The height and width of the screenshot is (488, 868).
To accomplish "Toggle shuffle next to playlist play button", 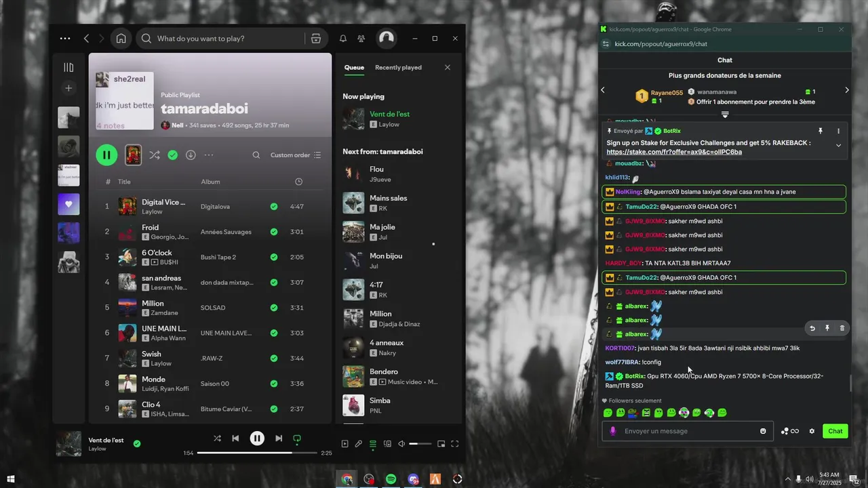I will click(x=155, y=155).
